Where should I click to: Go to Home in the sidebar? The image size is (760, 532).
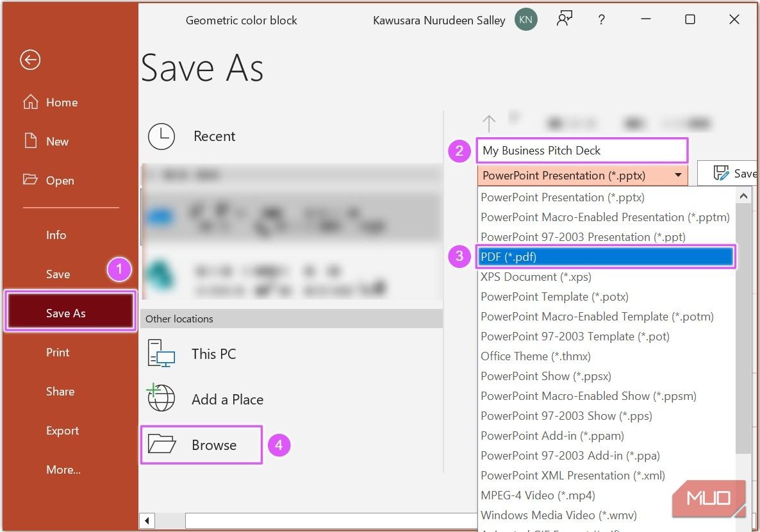pyautogui.click(x=51, y=103)
